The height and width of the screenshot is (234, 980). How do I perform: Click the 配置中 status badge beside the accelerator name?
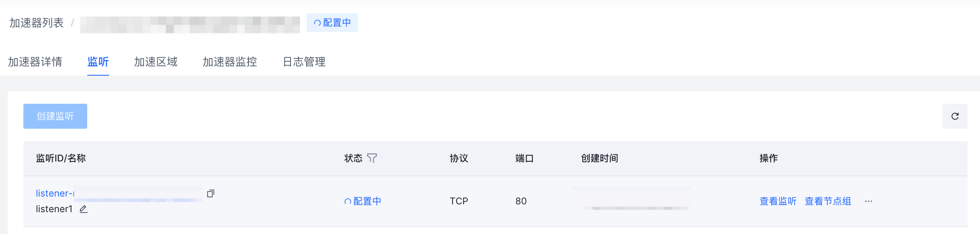click(x=332, y=23)
